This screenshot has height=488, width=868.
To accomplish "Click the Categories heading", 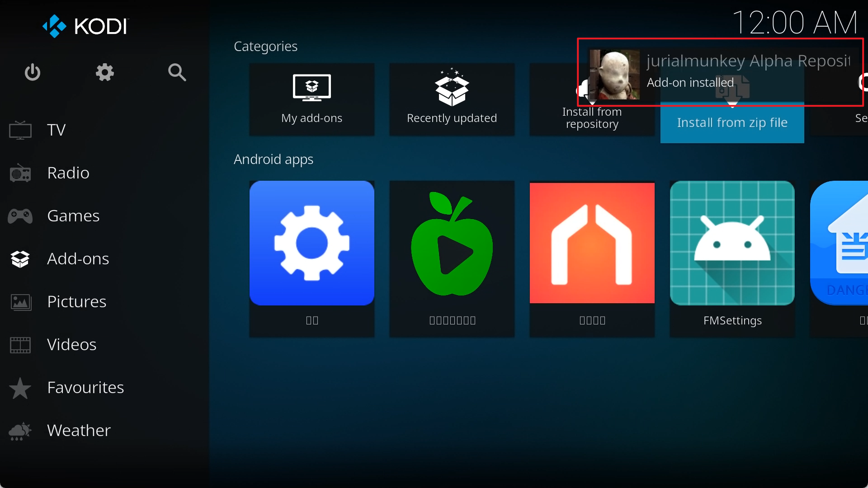I will (x=265, y=47).
